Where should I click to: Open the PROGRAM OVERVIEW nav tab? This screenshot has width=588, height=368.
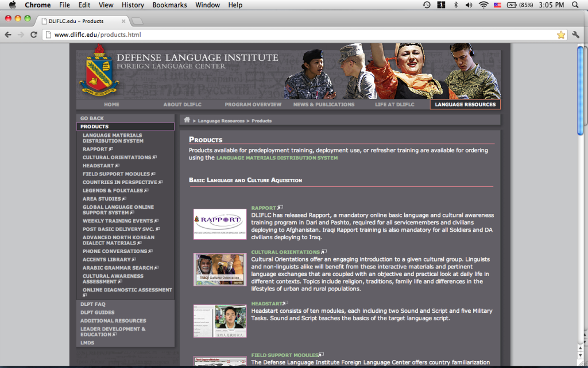253,105
